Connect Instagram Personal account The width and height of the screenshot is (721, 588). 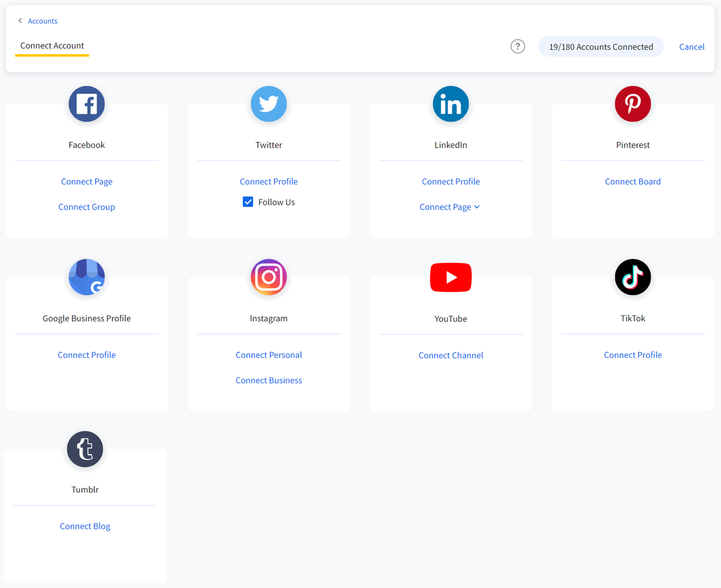point(269,355)
